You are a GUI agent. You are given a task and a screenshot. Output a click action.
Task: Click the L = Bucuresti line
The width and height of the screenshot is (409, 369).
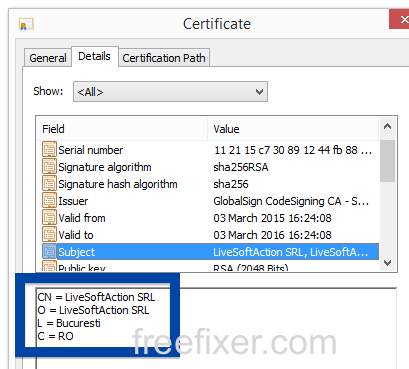(x=69, y=323)
